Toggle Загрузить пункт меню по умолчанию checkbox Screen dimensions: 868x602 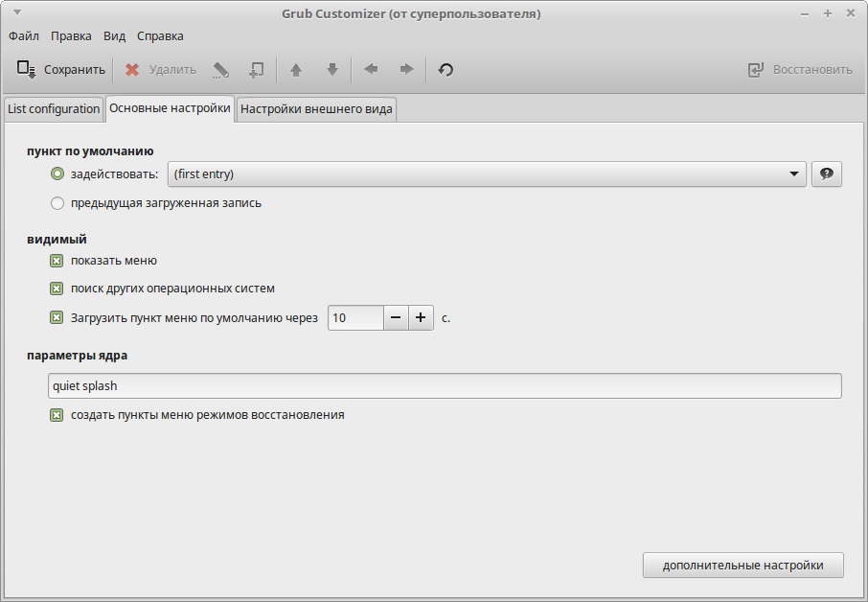pyautogui.click(x=57, y=318)
